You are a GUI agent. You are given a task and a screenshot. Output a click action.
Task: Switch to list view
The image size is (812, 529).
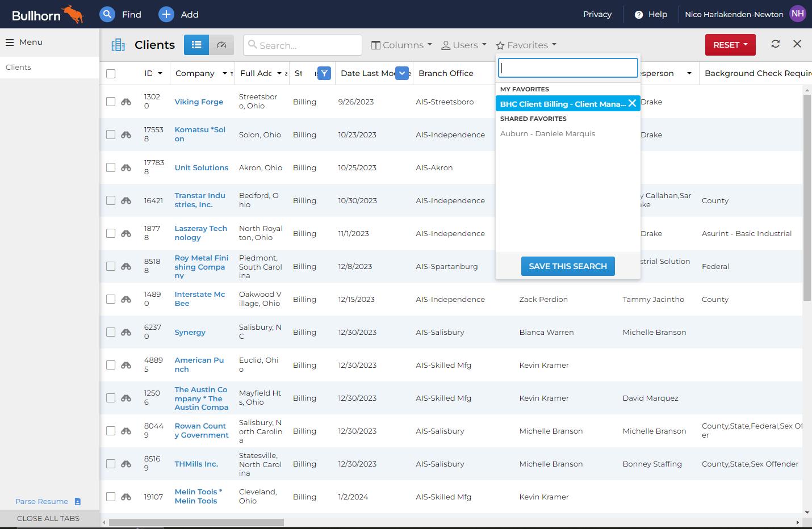click(x=196, y=45)
